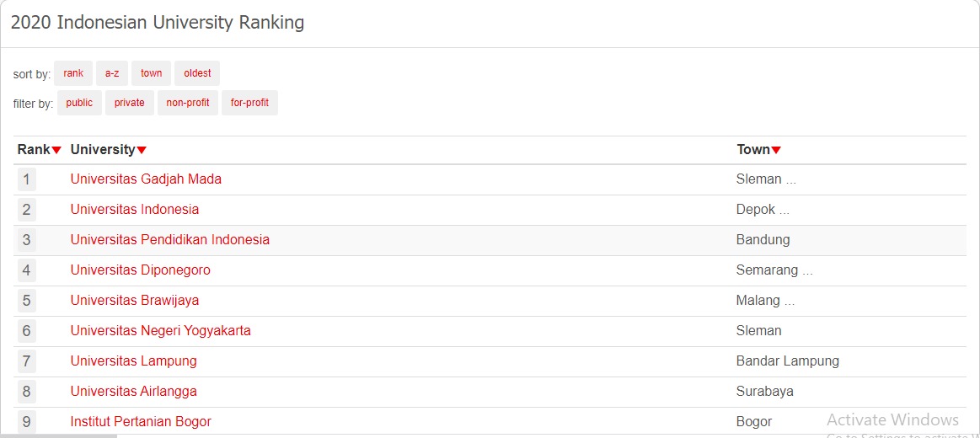Apply the for-profit filter
The height and width of the screenshot is (438, 980).
pyautogui.click(x=249, y=103)
